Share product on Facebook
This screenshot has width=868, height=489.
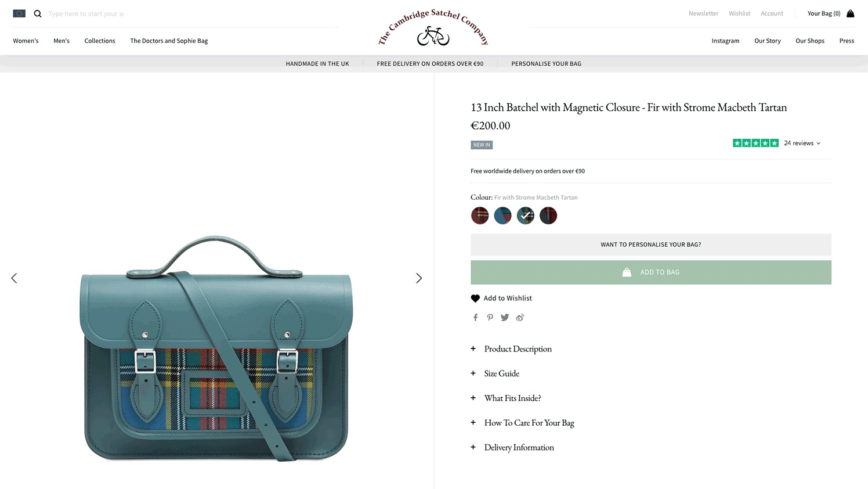tap(475, 317)
